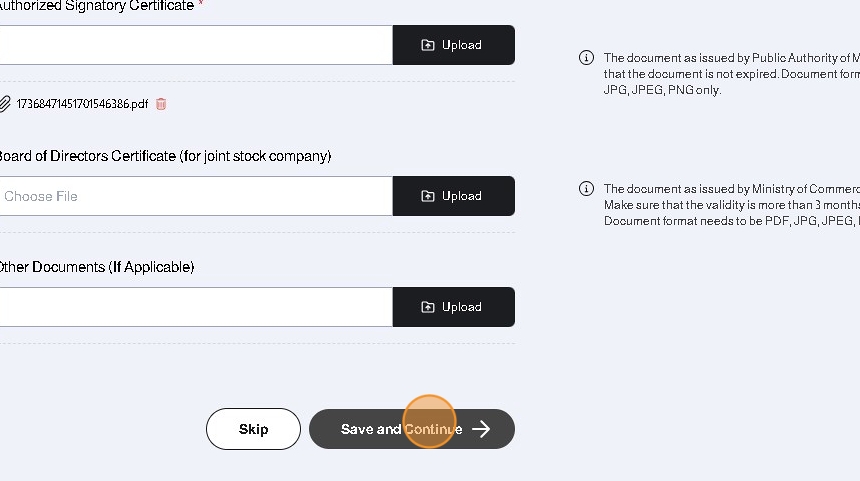Image resolution: width=860 pixels, height=481 pixels.
Task: Click the Authorized Signatory Certificate label
Action: click(97, 6)
